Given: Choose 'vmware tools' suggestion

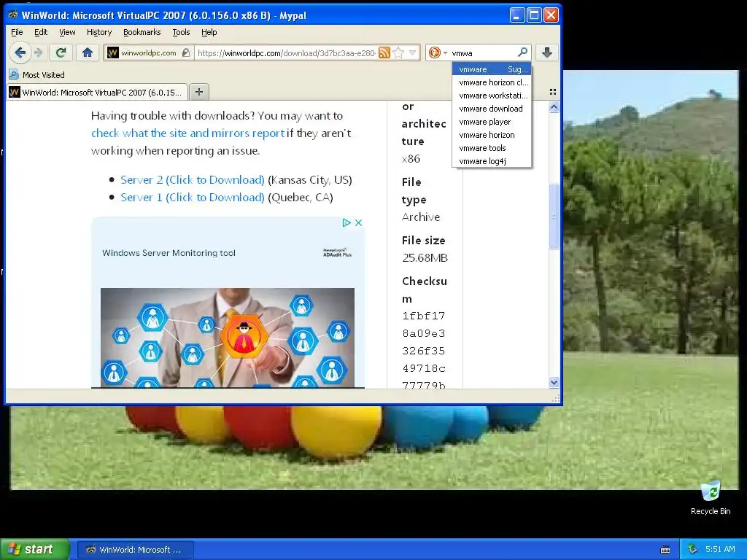Looking at the screenshot, I should pyautogui.click(x=492, y=148).
